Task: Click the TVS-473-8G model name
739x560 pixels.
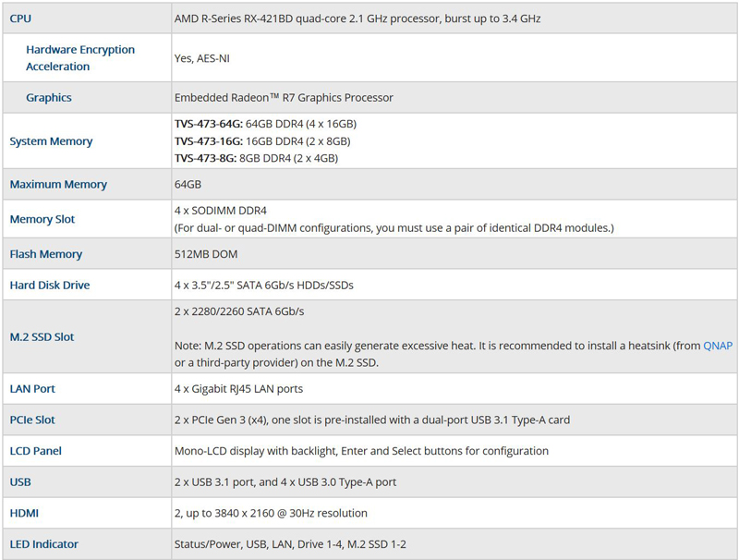Action: [x=206, y=158]
